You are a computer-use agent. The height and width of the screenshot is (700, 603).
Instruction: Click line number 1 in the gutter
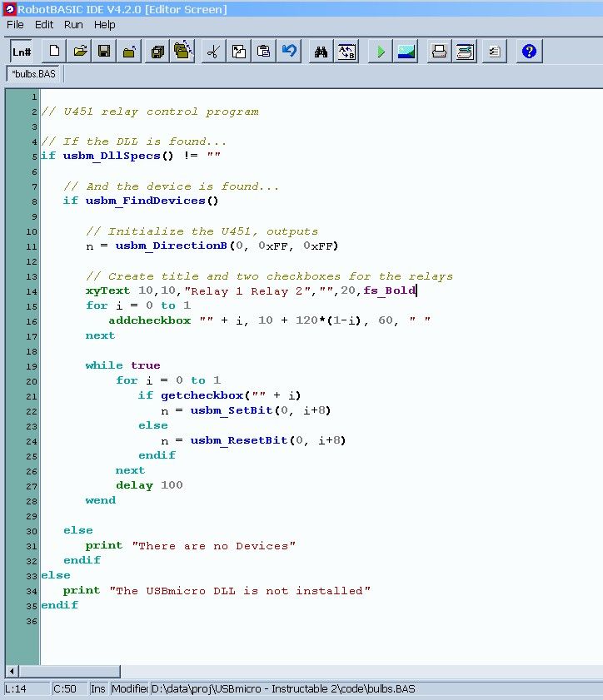point(34,97)
